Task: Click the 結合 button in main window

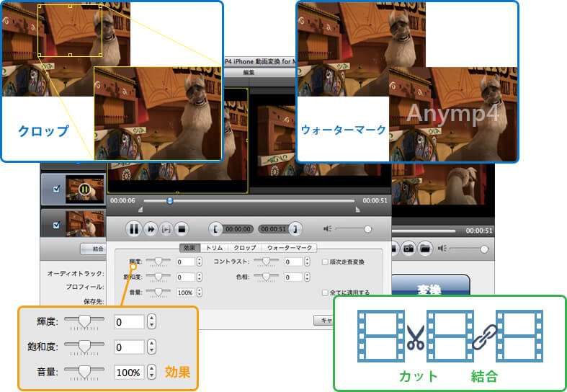Action: click(94, 249)
